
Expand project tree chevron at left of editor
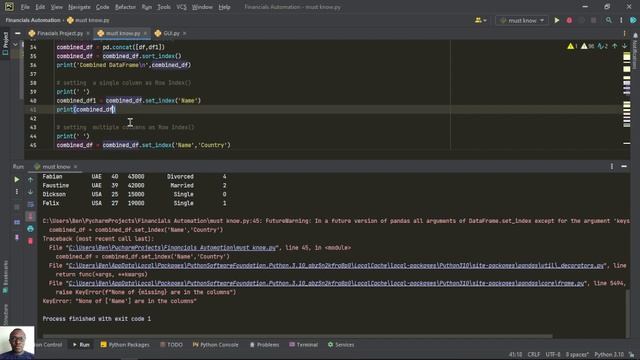click(16, 44)
